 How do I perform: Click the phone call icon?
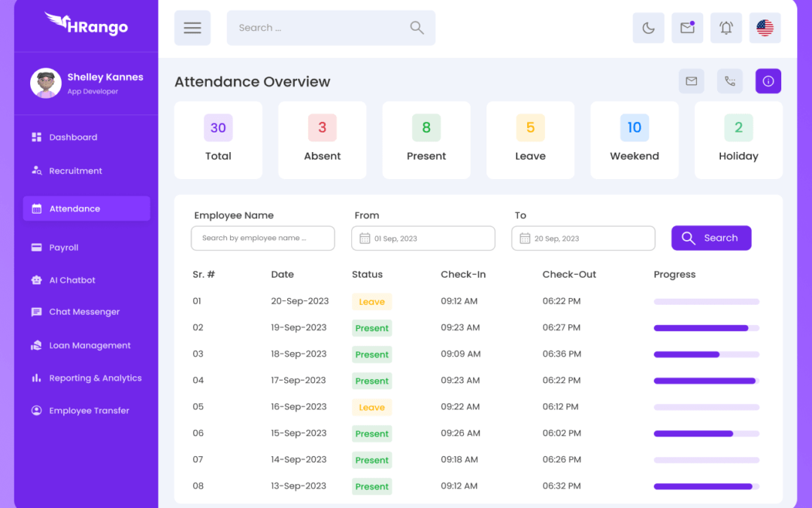tap(729, 81)
